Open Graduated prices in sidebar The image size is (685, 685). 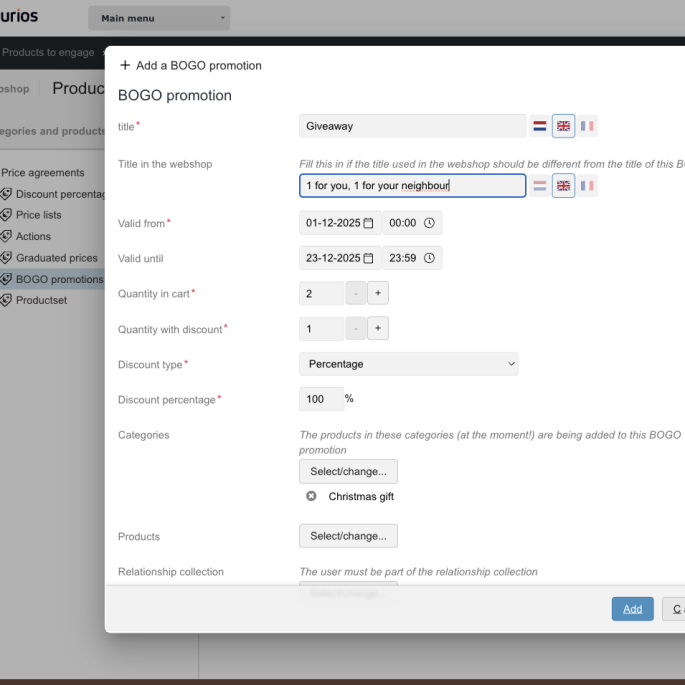click(x=56, y=258)
